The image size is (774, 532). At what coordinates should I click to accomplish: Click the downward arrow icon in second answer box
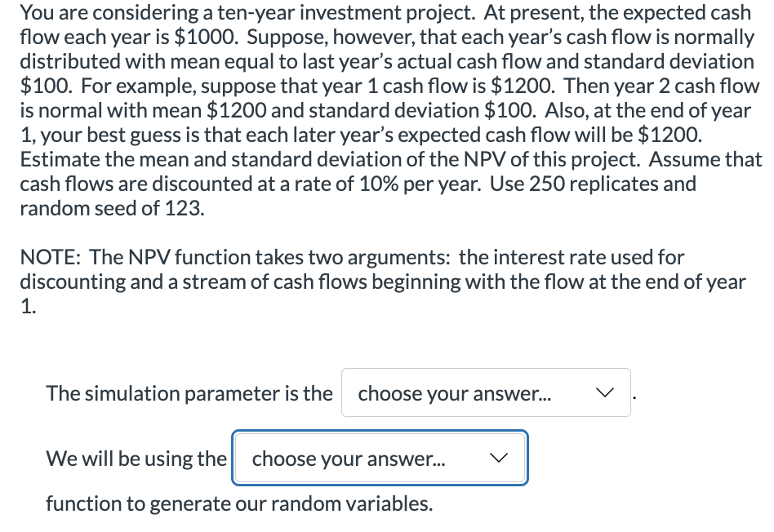pyautogui.click(x=500, y=459)
